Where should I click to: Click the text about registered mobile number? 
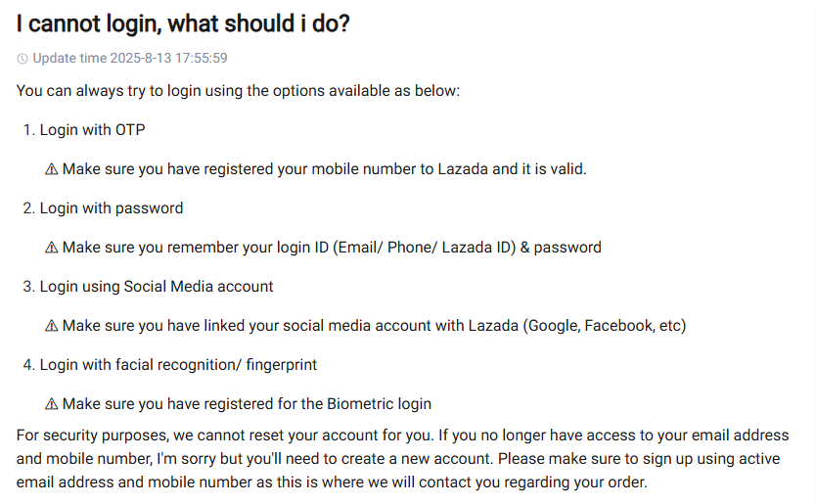(x=324, y=169)
